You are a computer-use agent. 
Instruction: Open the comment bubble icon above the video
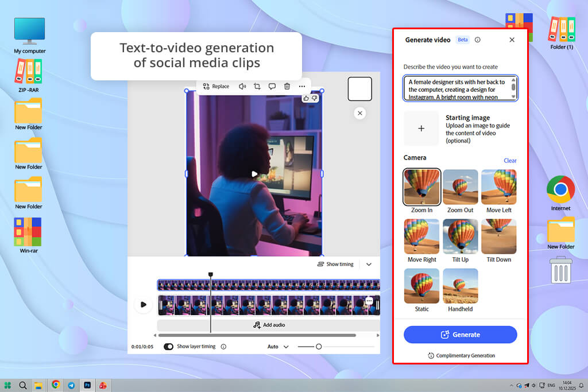(x=272, y=86)
